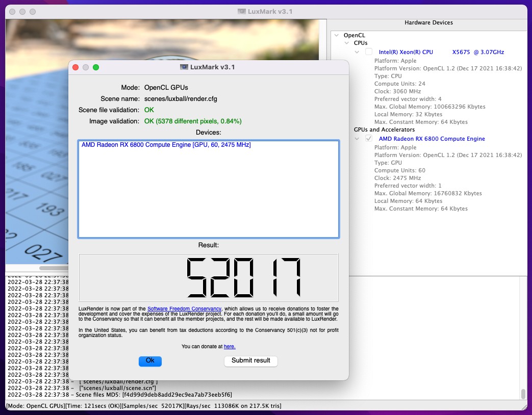Viewport: 532px width, 415px height.
Task: Click the main window resize grip corner
Action: [x=524, y=406]
